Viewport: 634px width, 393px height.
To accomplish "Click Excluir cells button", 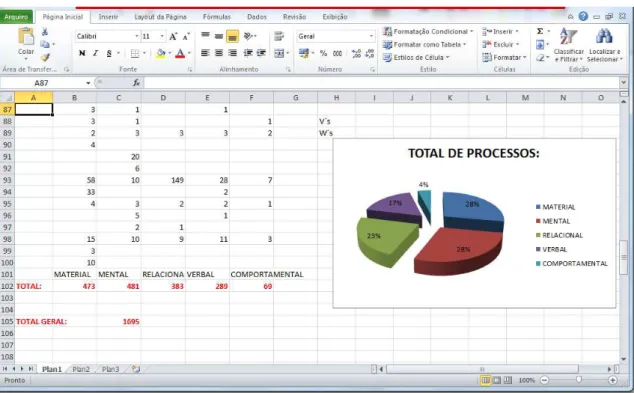I will coord(500,44).
